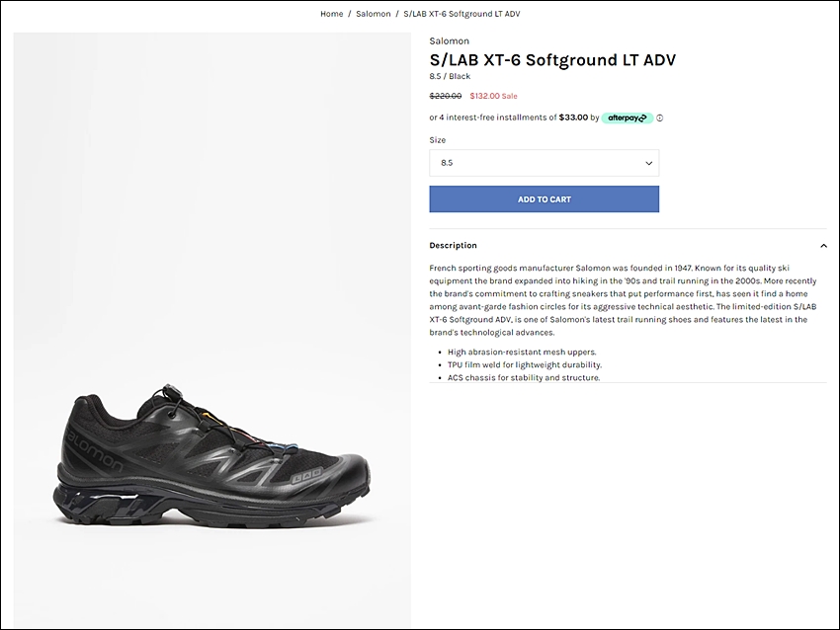
Task: Click the Salomon brand name above the title
Action: pos(449,40)
